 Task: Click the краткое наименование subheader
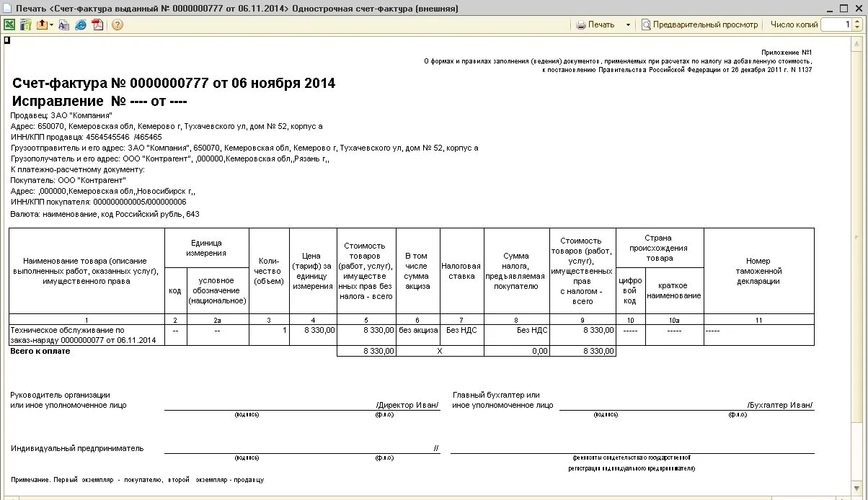coord(674,290)
